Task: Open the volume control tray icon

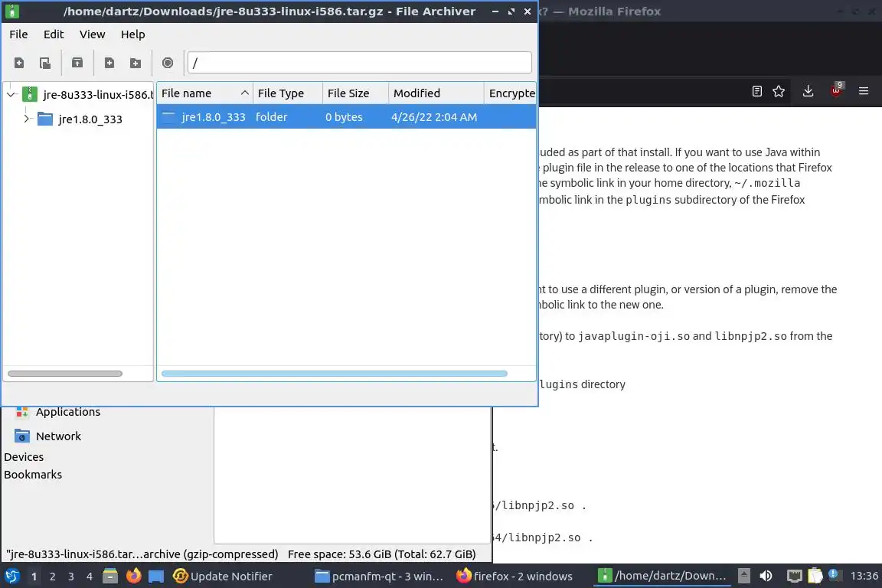Action: (x=766, y=576)
